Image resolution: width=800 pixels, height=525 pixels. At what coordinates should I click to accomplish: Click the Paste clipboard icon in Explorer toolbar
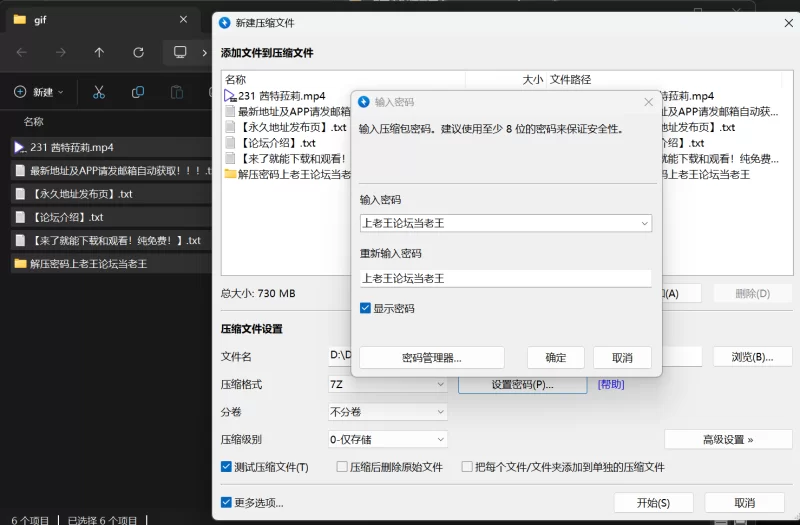[177, 92]
